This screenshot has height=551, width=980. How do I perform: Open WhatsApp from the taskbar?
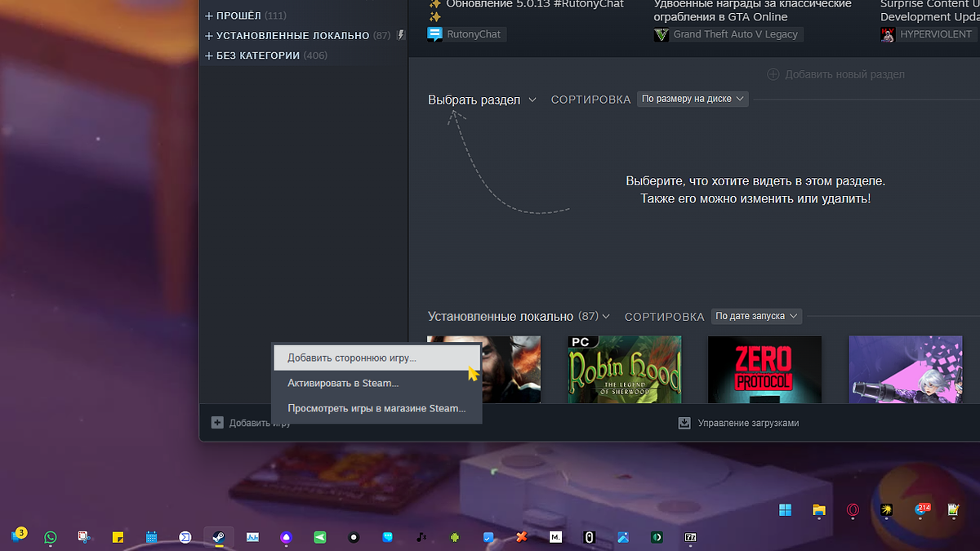pyautogui.click(x=51, y=537)
